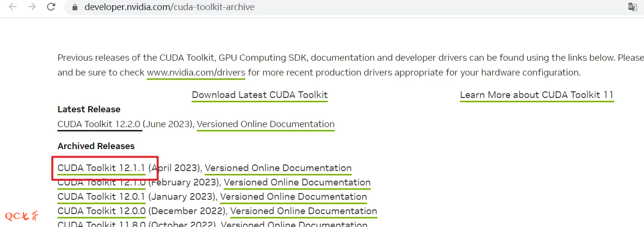Open the CUDA Toolkit 12.2.0 link
The image size is (644, 227).
[99, 124]
